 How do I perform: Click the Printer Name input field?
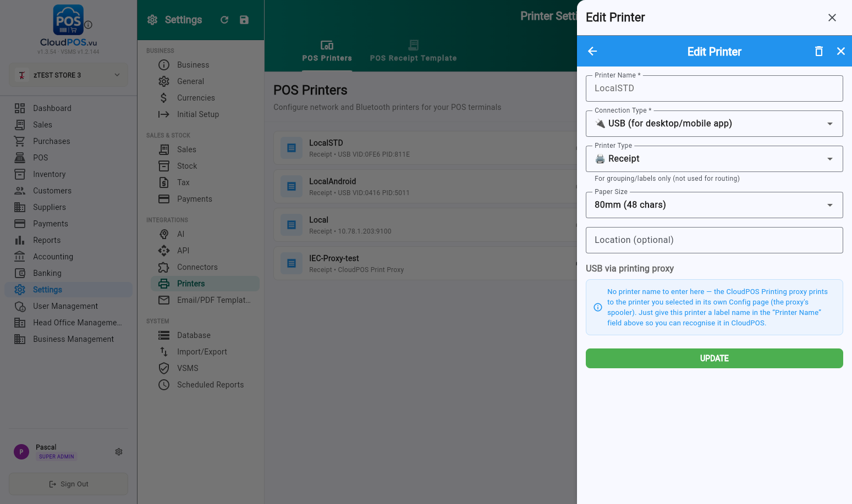pyautogui.click(x=714, y=88)
